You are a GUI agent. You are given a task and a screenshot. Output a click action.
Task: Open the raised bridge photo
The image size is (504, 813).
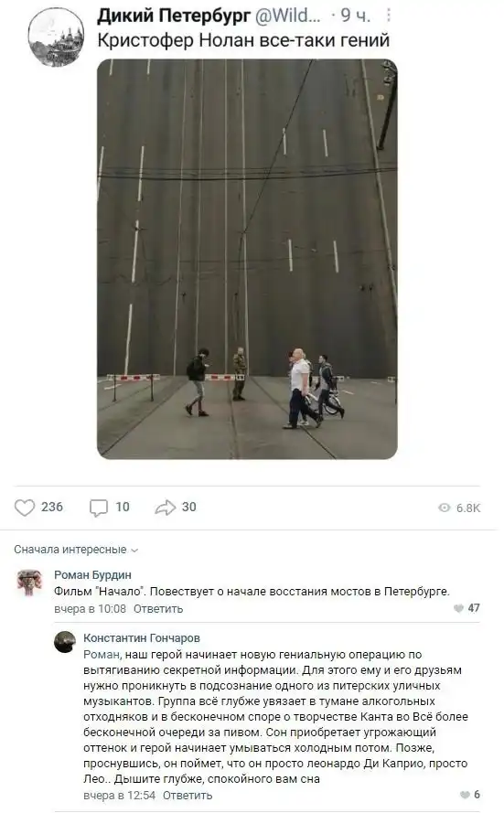[247, 259]
